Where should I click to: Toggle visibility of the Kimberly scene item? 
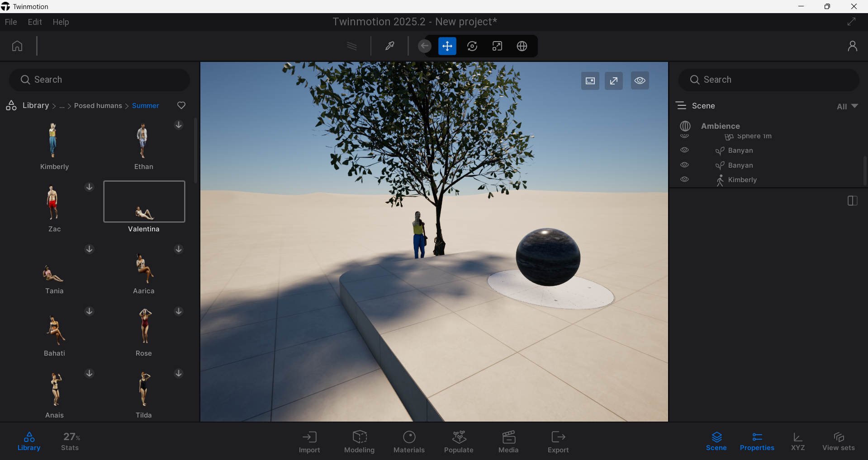pos(684,179)
